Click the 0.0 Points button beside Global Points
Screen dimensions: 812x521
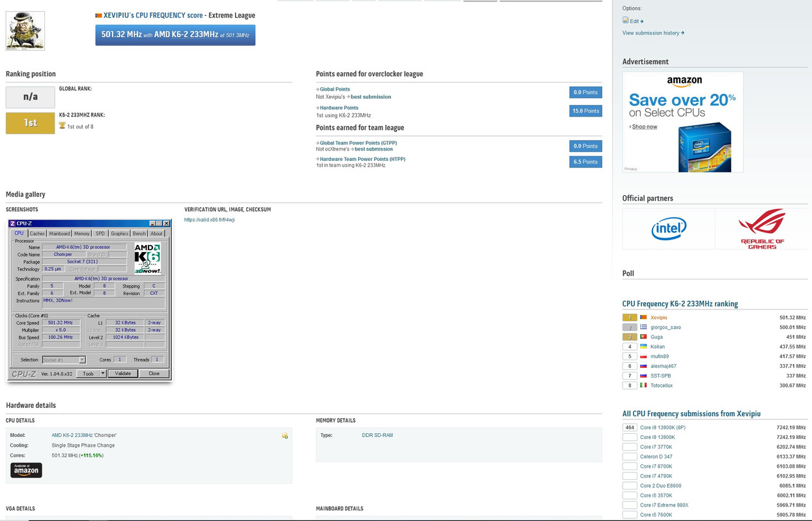tap(585, 92)
